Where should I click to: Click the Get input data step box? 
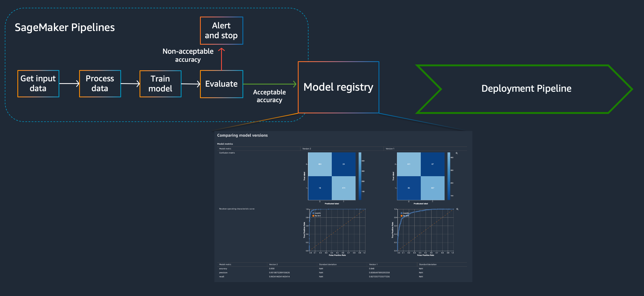(x=38, y=84)
